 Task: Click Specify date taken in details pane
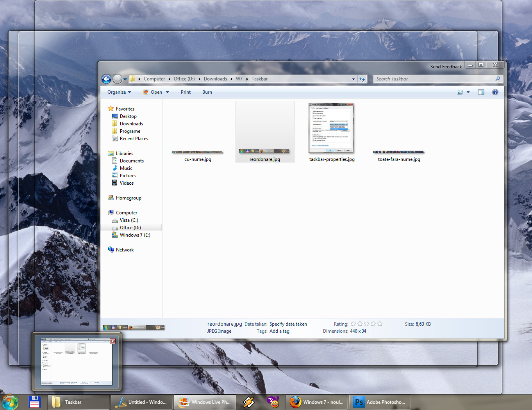click(x=288, y=324)
